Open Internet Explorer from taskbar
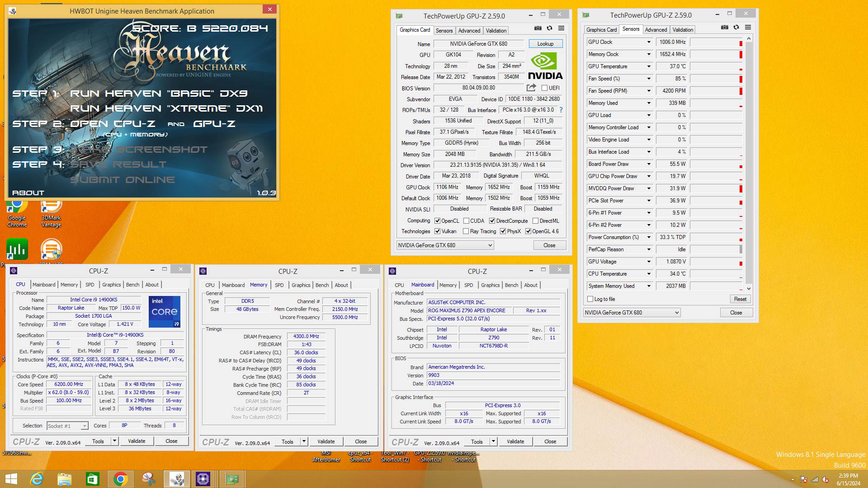 (x=37, y=479)
